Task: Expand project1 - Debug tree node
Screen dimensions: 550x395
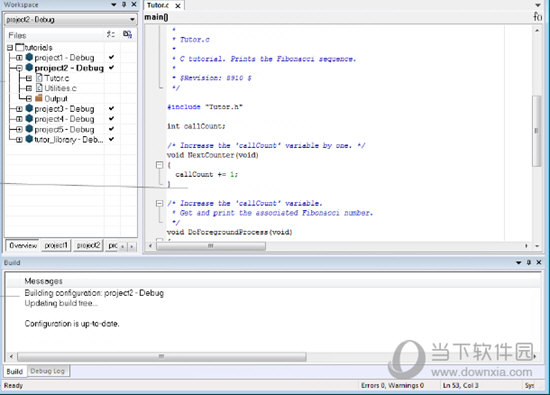Action: point(19,58)
